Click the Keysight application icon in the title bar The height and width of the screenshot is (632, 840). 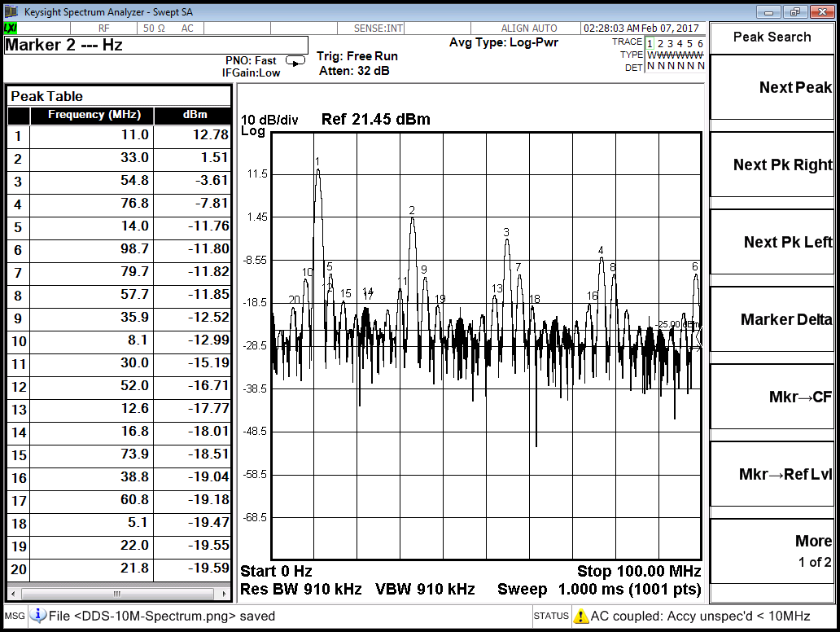(x=11, y=11)
